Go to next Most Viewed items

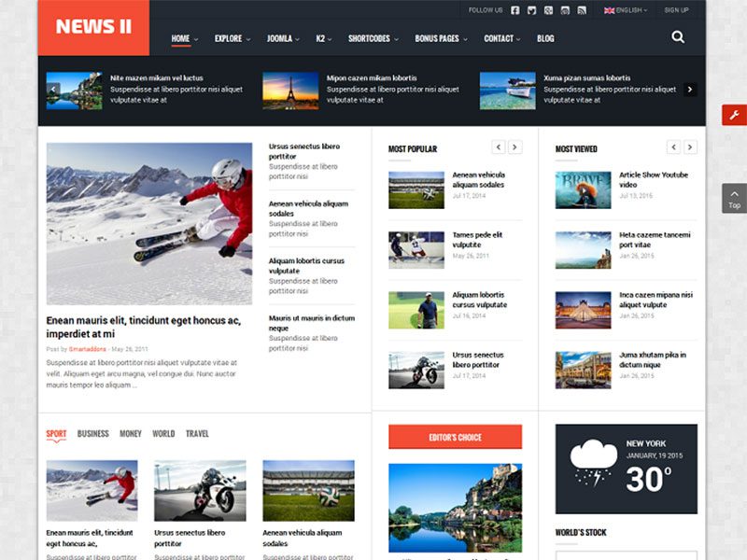690,147
